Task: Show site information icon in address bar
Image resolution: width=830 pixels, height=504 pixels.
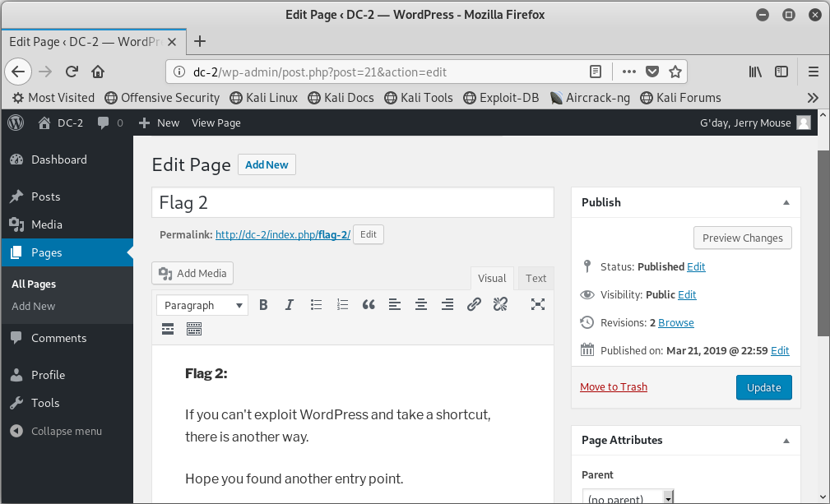Action: (x=179, y=72)
